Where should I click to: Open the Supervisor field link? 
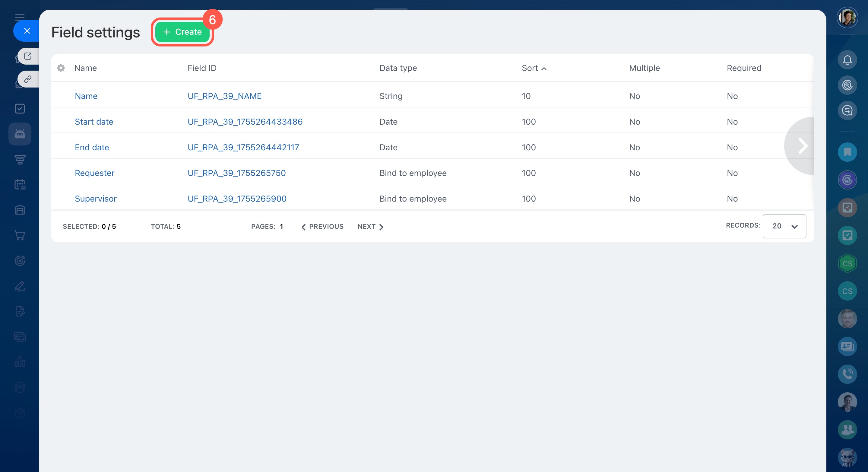(96, 199)
